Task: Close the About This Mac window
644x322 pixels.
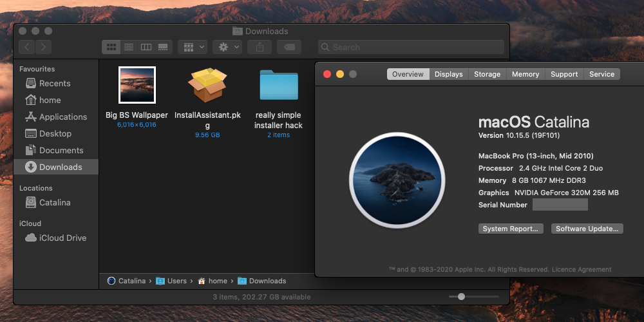Action: tap(327, 74)
